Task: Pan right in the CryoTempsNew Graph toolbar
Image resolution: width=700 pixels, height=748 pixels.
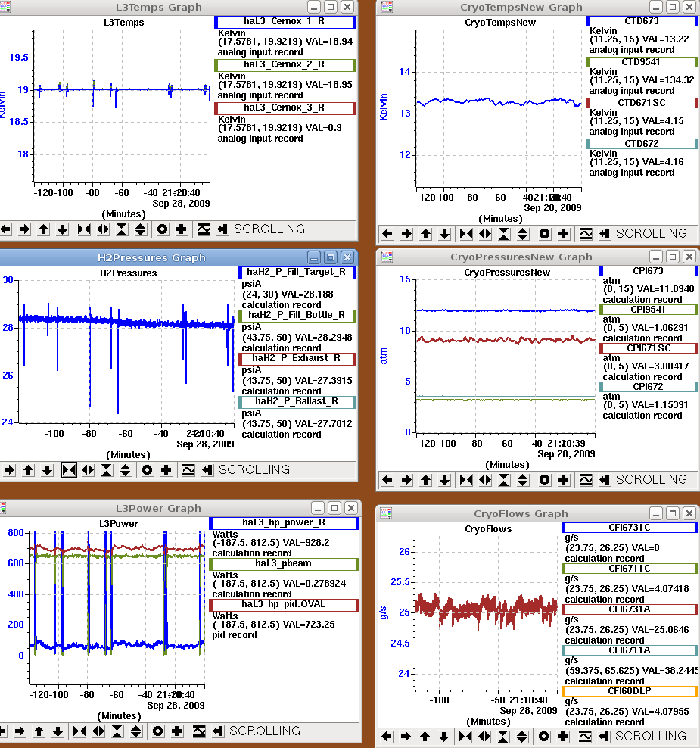Action: [406, 234]
